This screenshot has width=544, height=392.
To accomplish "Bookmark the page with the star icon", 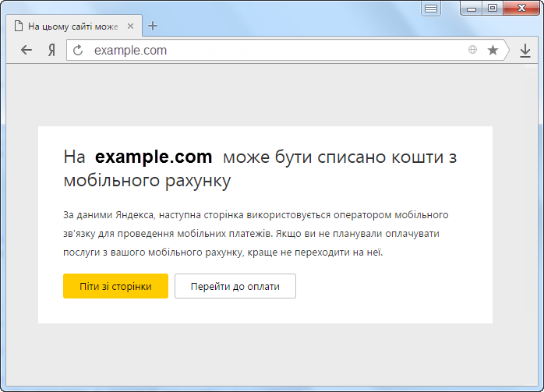I will [493, 51].
